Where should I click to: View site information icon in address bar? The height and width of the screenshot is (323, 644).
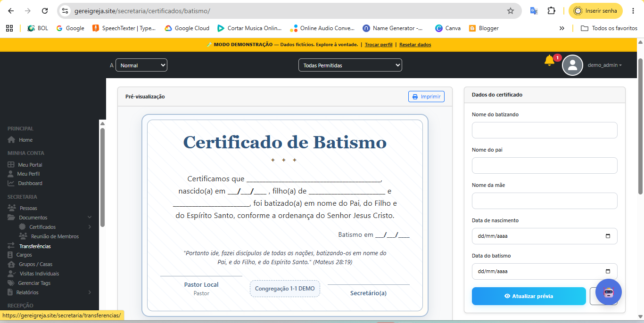click(66, 11)
